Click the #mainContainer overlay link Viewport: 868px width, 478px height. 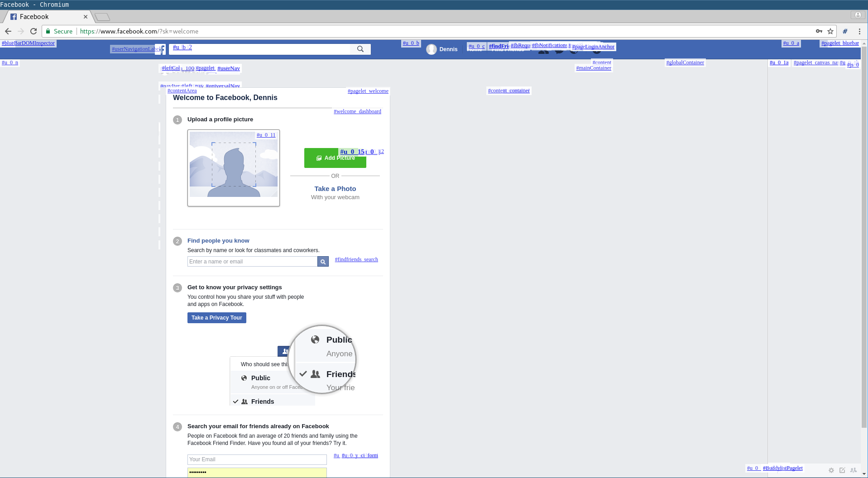(594, 68)
